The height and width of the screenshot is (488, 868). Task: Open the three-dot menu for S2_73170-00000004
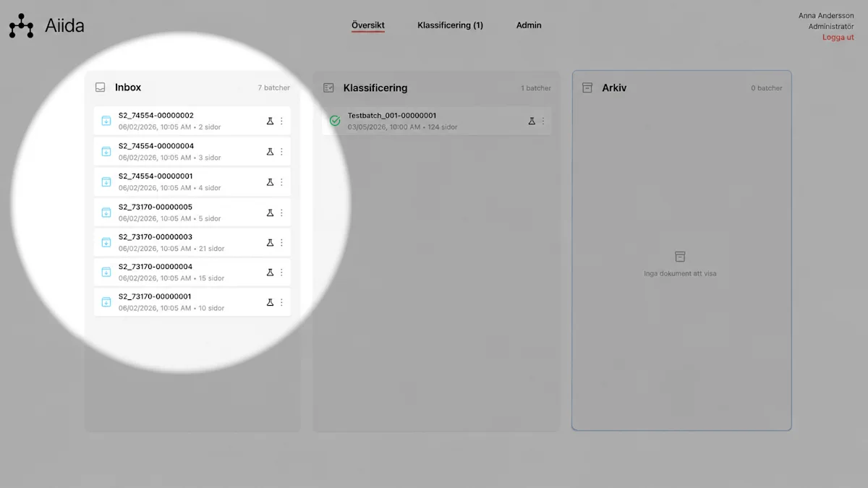pos(281,273)
